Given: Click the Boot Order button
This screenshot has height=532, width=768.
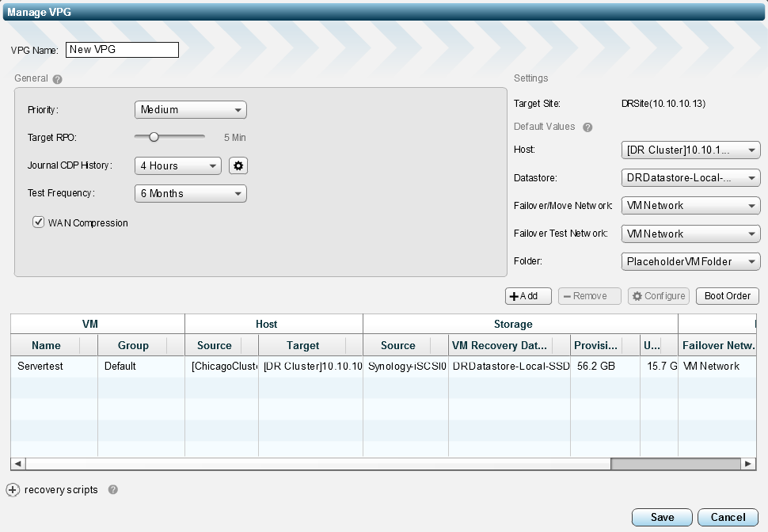Looking at the screenshot, I should point(727,296).
